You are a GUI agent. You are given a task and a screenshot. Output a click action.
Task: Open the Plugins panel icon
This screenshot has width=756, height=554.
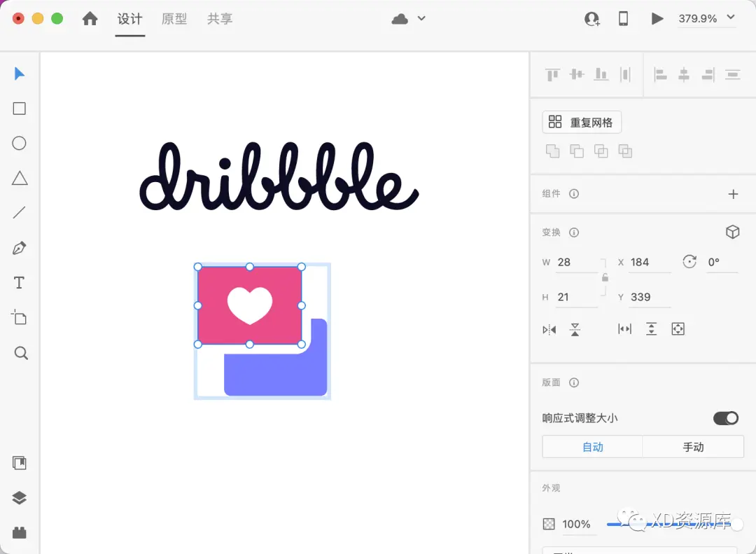click(x=20, y=533)
